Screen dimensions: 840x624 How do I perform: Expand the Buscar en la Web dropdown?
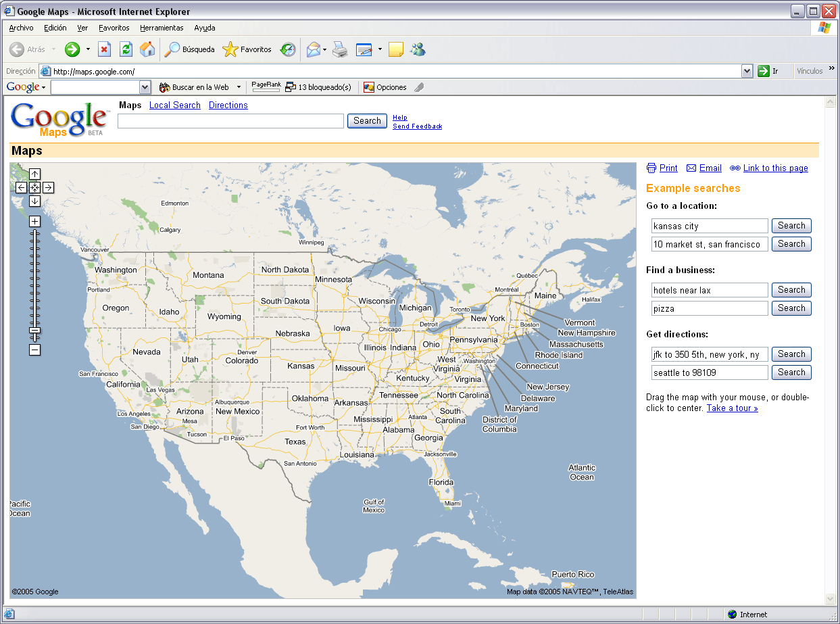point(239,87)
